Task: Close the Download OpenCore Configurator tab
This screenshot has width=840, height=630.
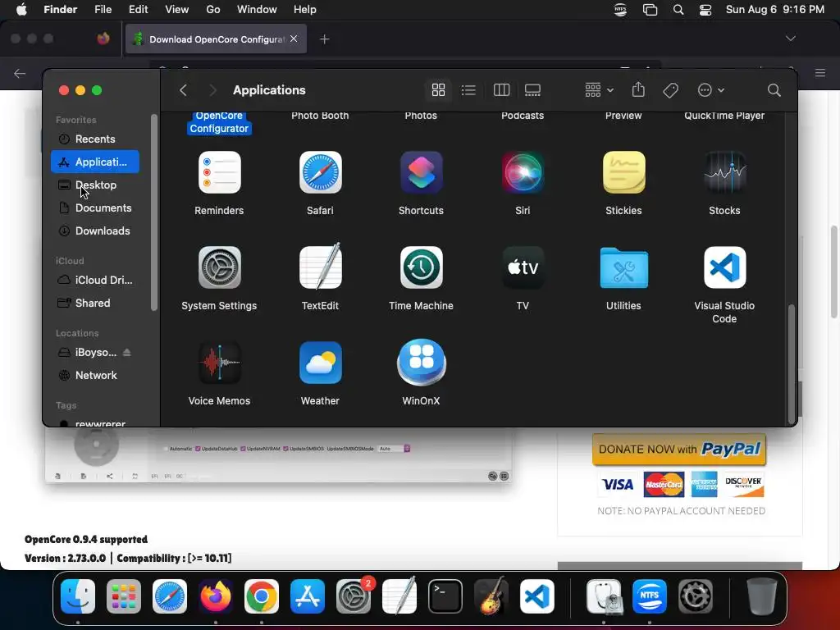Action: [294, 39]
